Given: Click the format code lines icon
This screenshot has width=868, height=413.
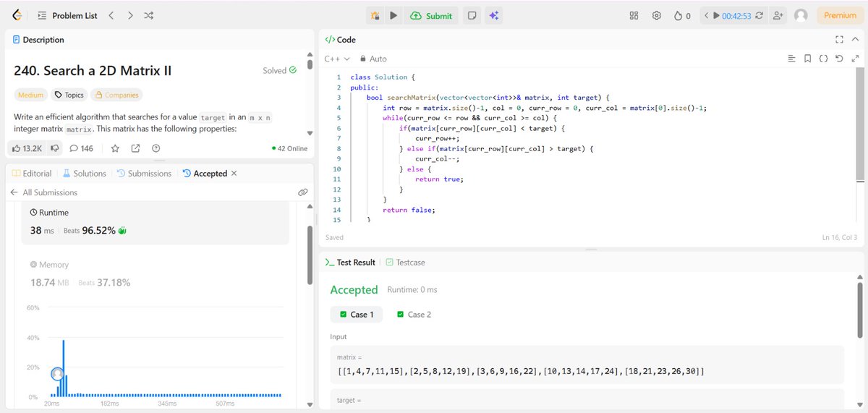Looking at the screenshot, I should [791, 59].
